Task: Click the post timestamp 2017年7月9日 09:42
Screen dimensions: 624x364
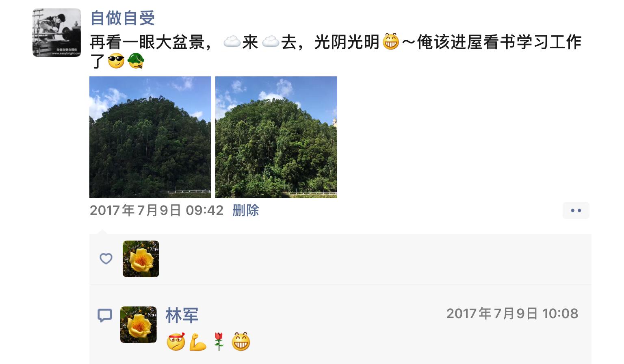Action: (x=156, y=210)
